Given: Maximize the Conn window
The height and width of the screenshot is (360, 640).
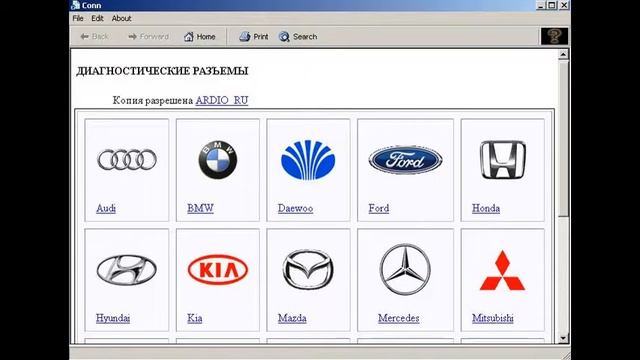Looking at the screenshot, I should pos(552,5).
